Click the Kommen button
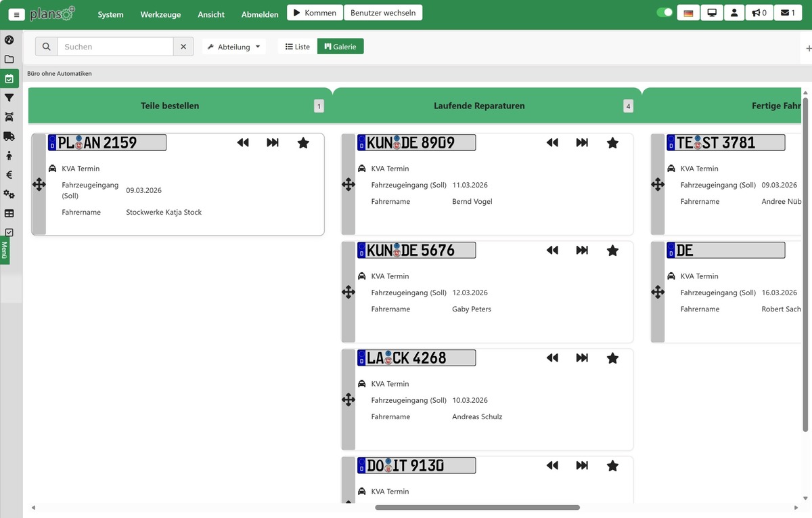 pos(314,13)
